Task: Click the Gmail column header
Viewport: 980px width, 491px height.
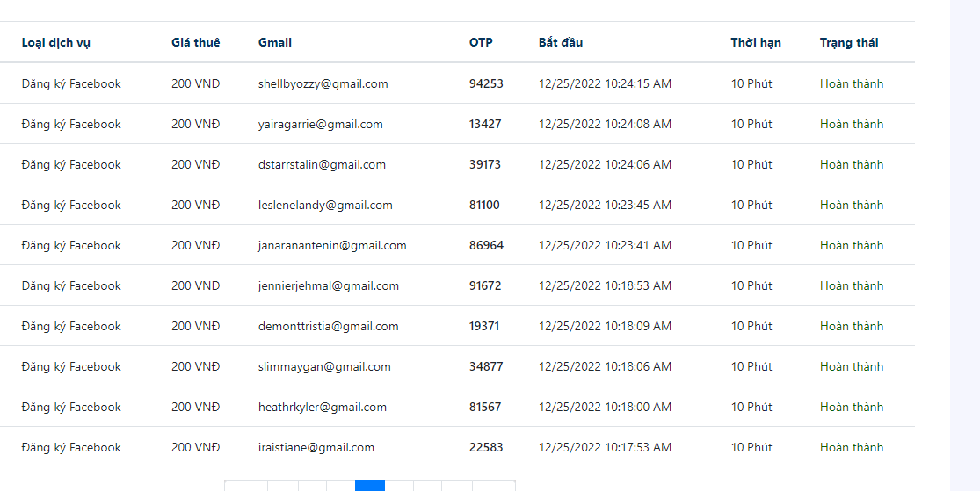Action: click(275, 42)
